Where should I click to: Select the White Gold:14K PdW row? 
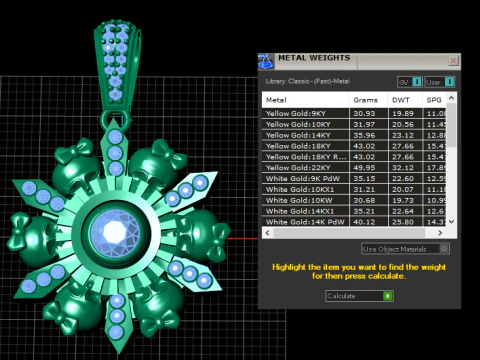click(354, 222)
